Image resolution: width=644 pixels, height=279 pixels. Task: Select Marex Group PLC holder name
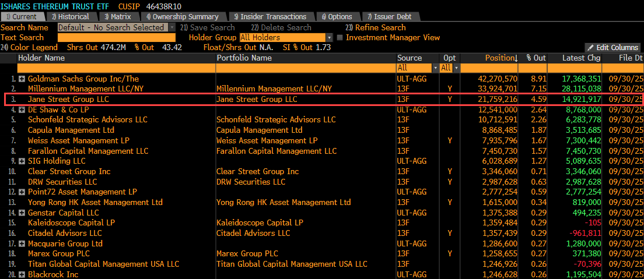(59, 254)
